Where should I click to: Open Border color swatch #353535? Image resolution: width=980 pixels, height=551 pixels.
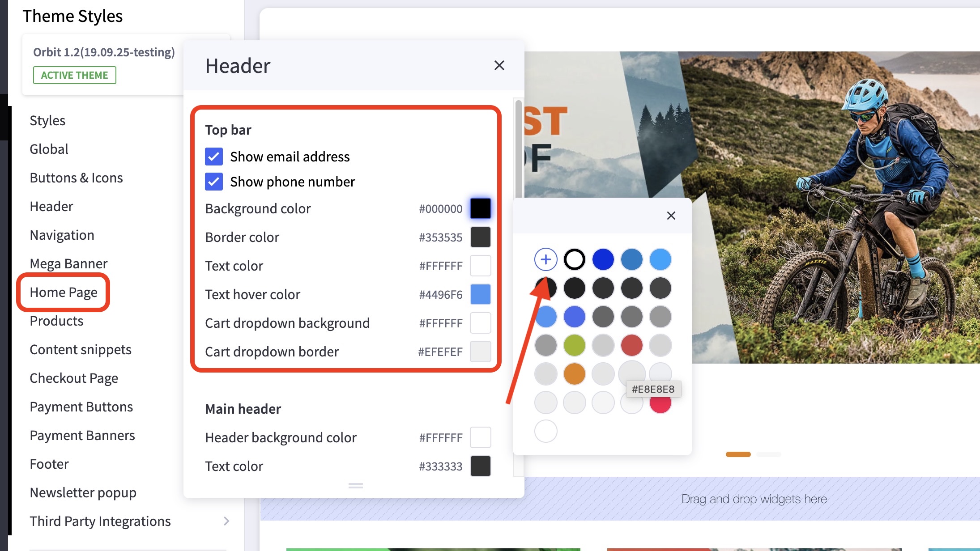[480, 237]
